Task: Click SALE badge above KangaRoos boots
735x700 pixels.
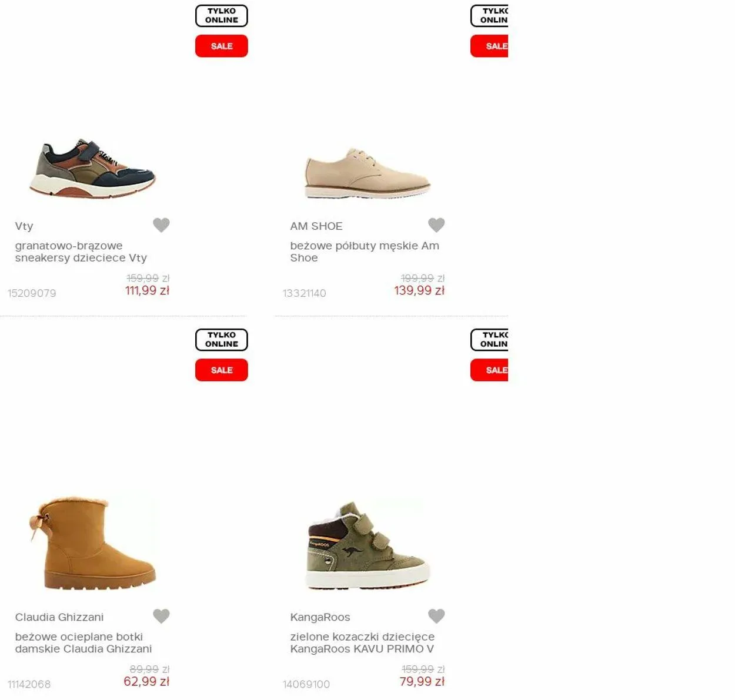Action: [489, 370]
